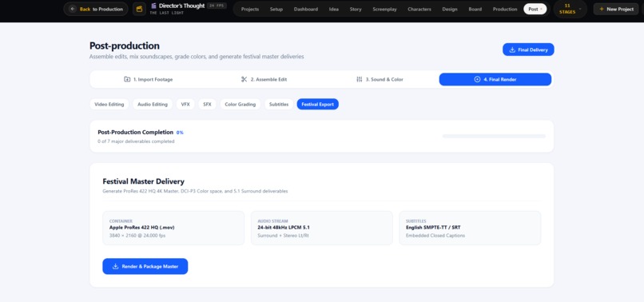Click the film icon beside Director's Thought title

click(153, 6)
